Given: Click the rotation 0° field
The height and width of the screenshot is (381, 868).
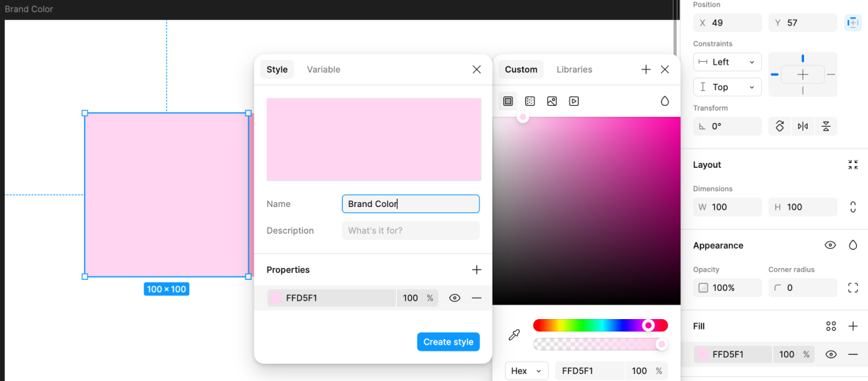Looking at the screenshot, I should [727, 126].
